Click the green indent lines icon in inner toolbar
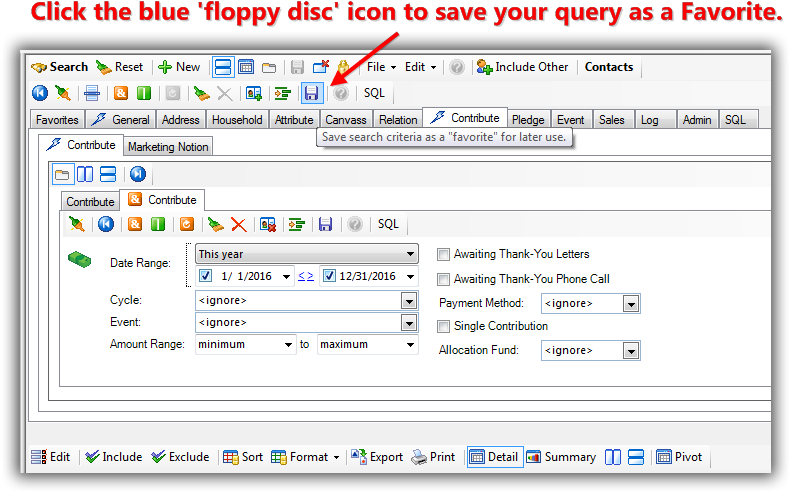 point(297,225)
